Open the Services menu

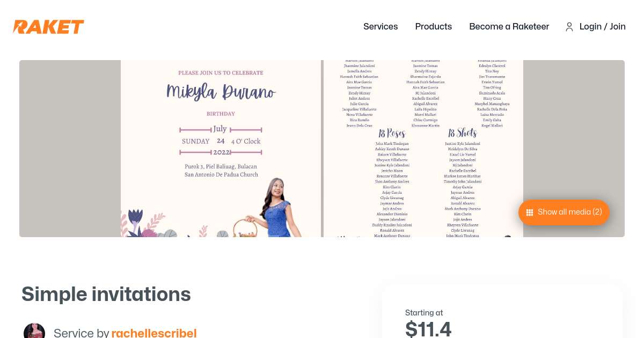coord(380,27)
